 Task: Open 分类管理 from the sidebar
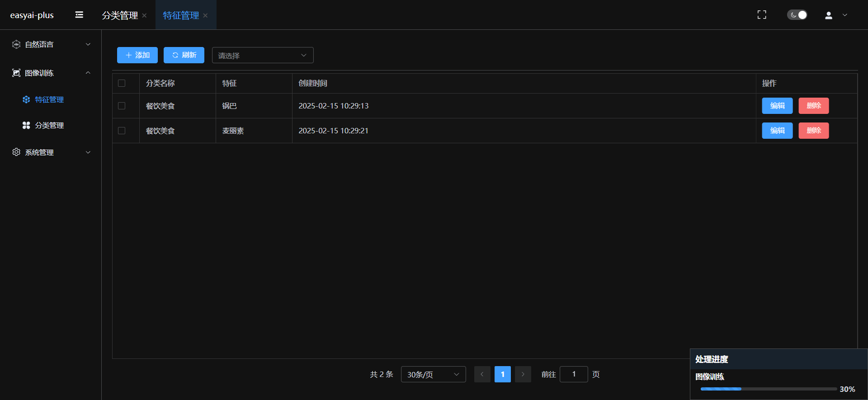pyautogui.click(x=49, y=125)
